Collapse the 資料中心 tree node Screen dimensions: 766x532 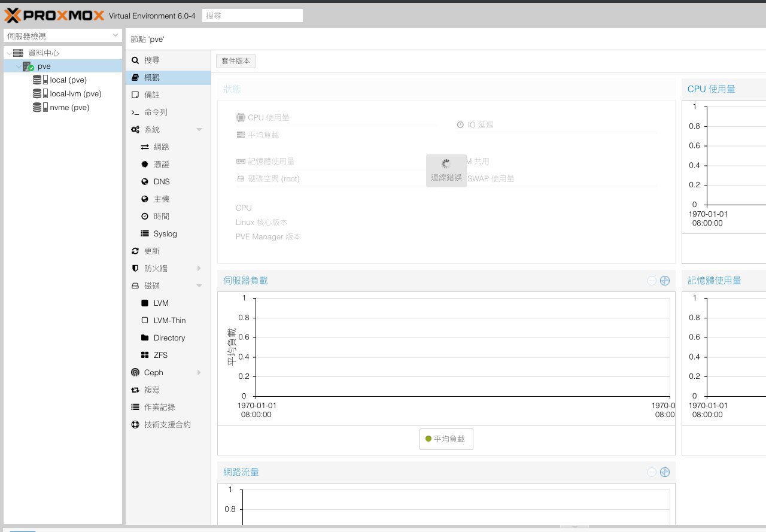click(x=8, y=53)
